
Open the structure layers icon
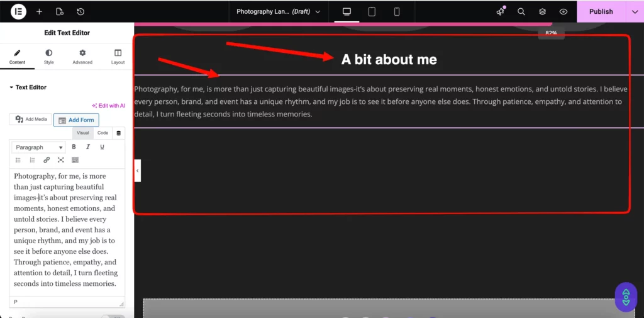click(x=543, y=11)
